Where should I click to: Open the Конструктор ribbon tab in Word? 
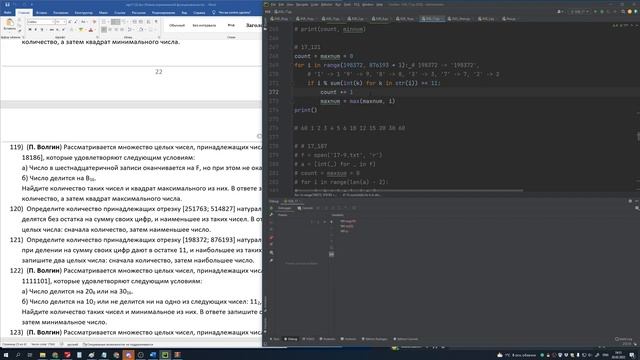[83, 13]
